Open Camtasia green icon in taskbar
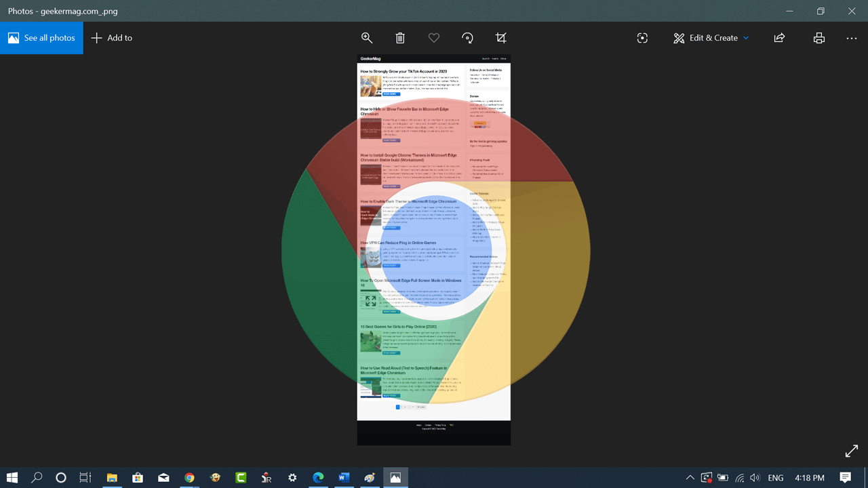This screenshot has height=488, width=868. pos(241,478)
